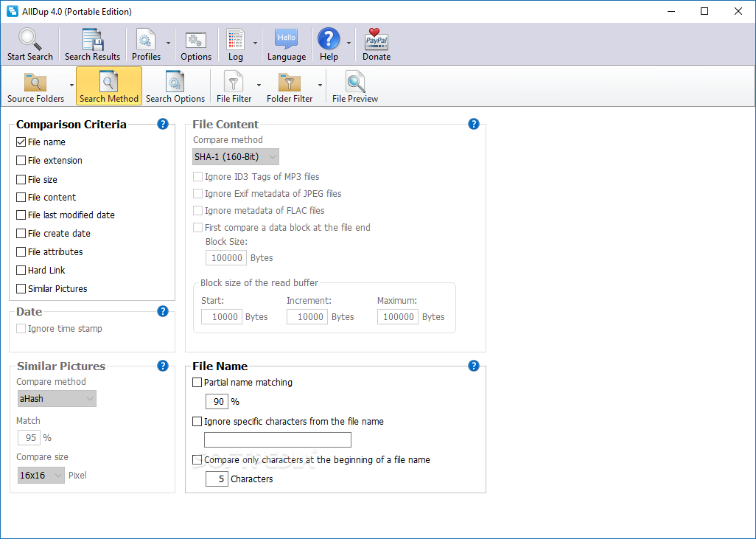This screenshot has width=756, height=539.
Task: Expand the Profiles dropdown arrow
Action: click(x=168, y=43)
